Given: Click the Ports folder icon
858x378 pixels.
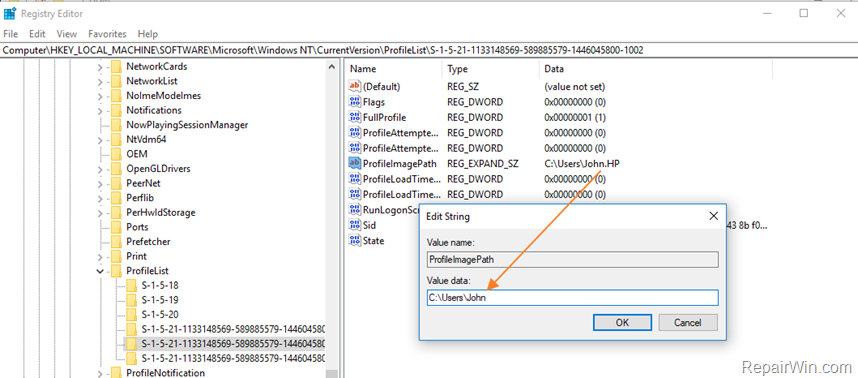Looking at the screenshot, I should pos(116,227).
